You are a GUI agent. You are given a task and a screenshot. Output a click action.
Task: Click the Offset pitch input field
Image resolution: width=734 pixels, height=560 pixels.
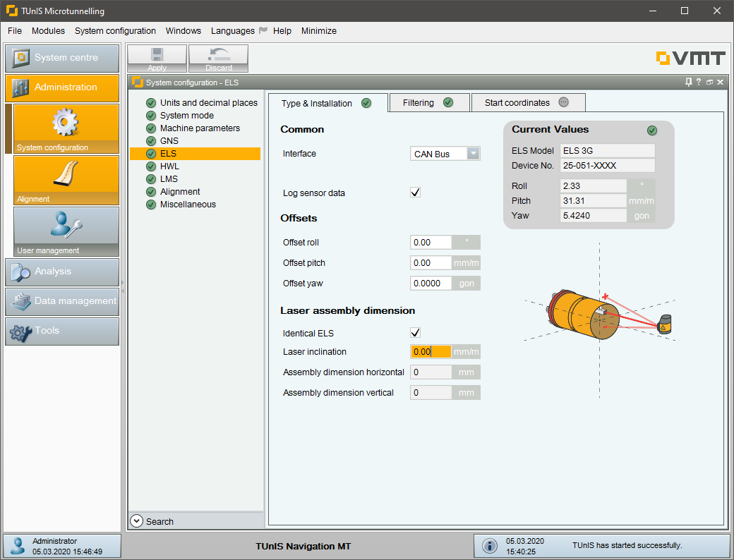click(x=431, y=263)
